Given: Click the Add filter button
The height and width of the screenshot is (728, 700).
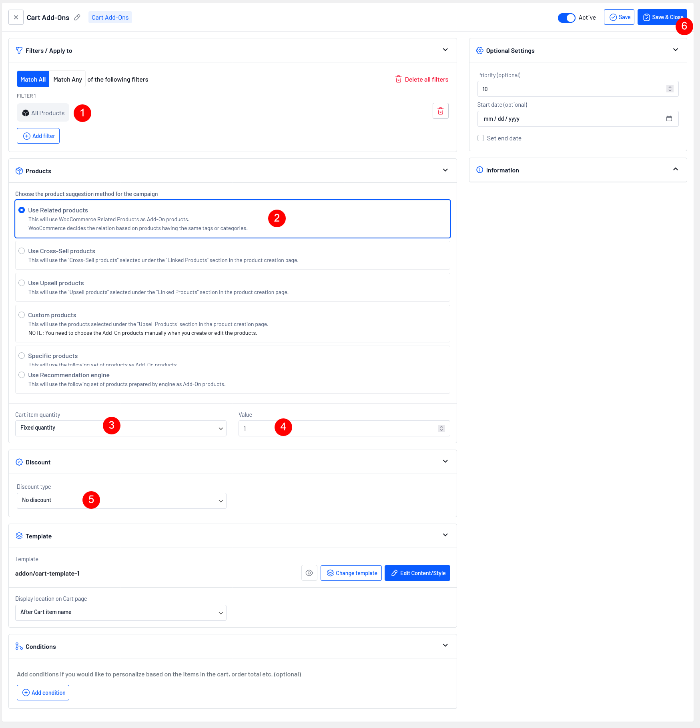Looking at the screenshot, I should (x=38, y=136).
